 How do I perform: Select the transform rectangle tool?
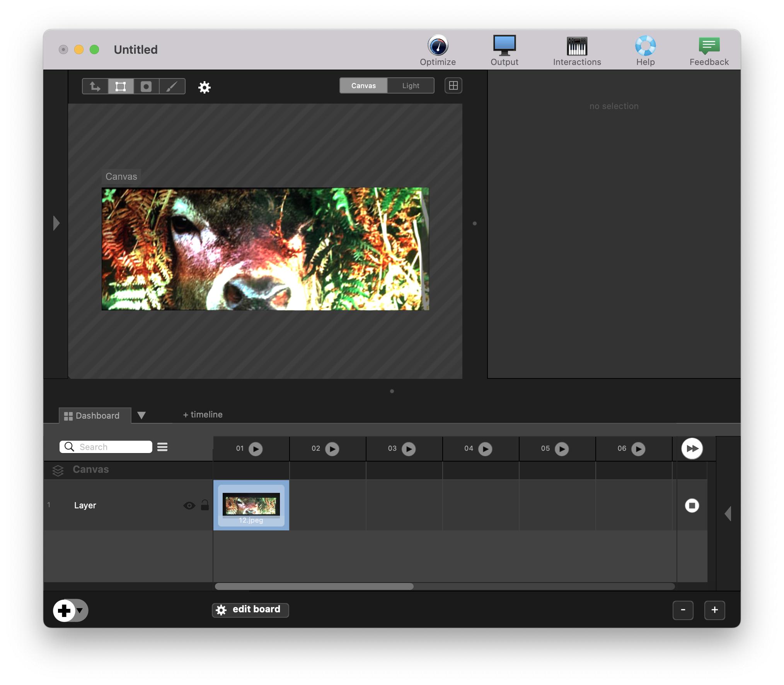pyautogui.click(x=121, y=86)
